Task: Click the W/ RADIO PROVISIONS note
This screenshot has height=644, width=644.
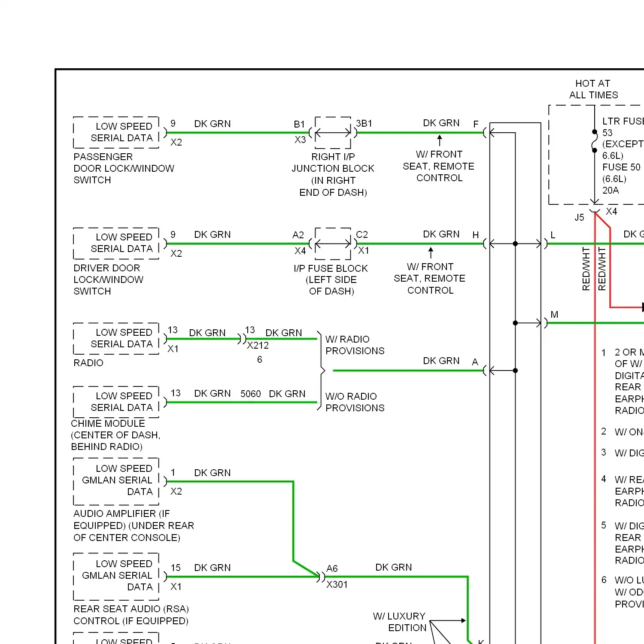Action: tap(355, 345)
